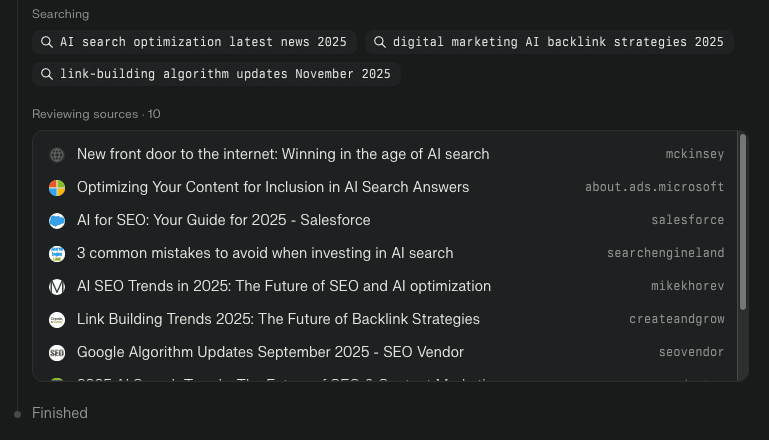
Task: Select 'digital marketing AI backlink strategies 2025' chip
Action: pyautogui.click(x=549, y=42)
